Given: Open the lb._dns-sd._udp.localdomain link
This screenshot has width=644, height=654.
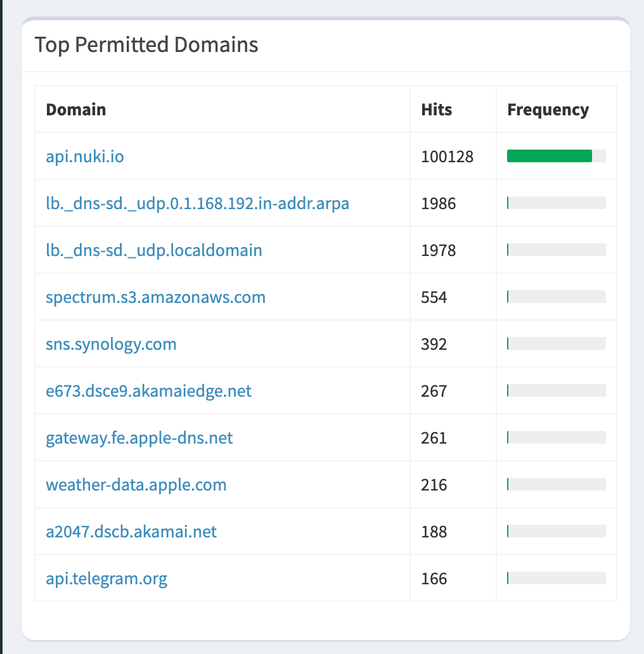Looking at the screenshot, I should (154, 250).
